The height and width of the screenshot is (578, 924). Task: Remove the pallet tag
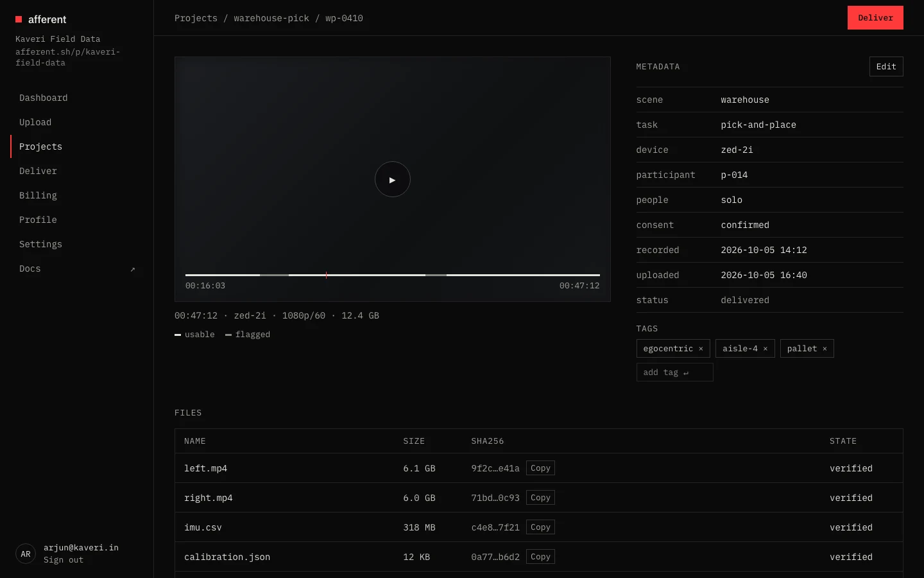(x=825, y=349)
